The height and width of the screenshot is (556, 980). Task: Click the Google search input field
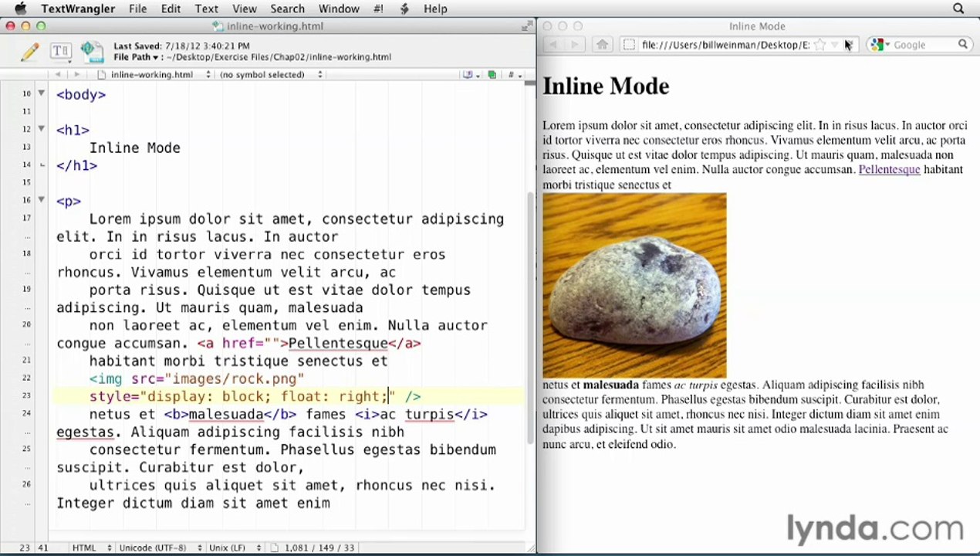click(x=923, y=45)
